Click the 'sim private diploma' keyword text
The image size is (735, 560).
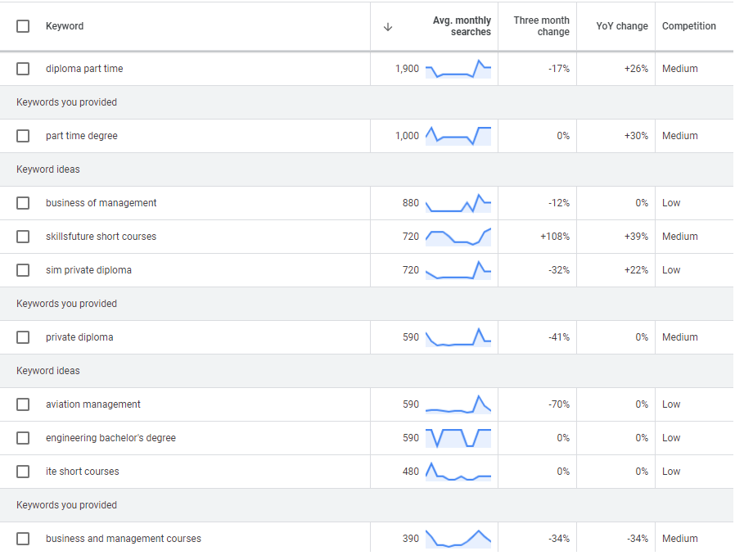(88, 270)
